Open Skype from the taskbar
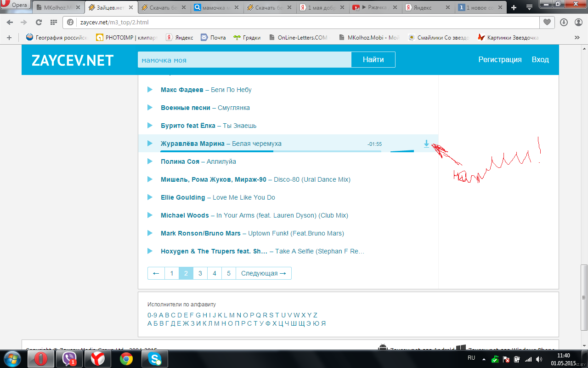Image resolution: width=588 pixels, height=368 pixels. click(x=154, y=359)
